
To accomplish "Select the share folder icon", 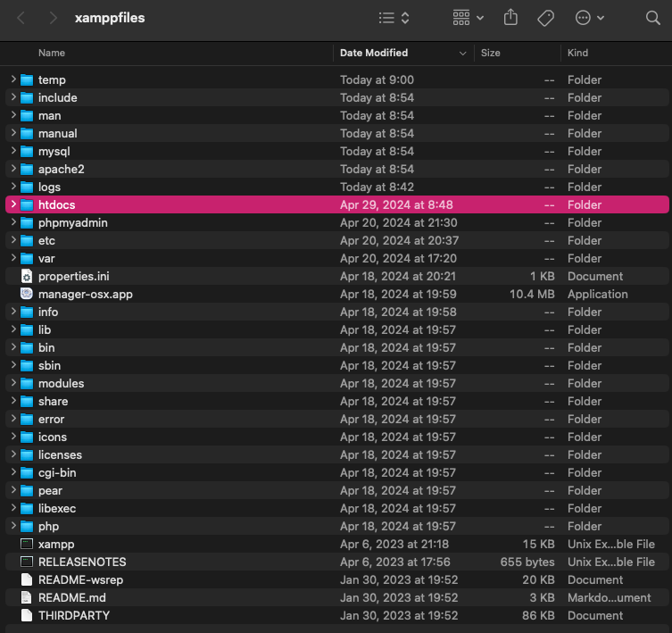I will (x=27, y=402).
